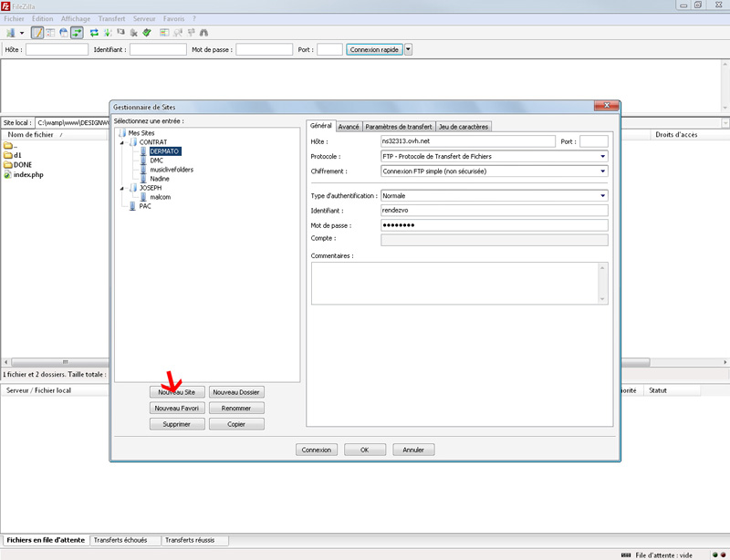Refresh the file and folder lists

tap(94, 33)
